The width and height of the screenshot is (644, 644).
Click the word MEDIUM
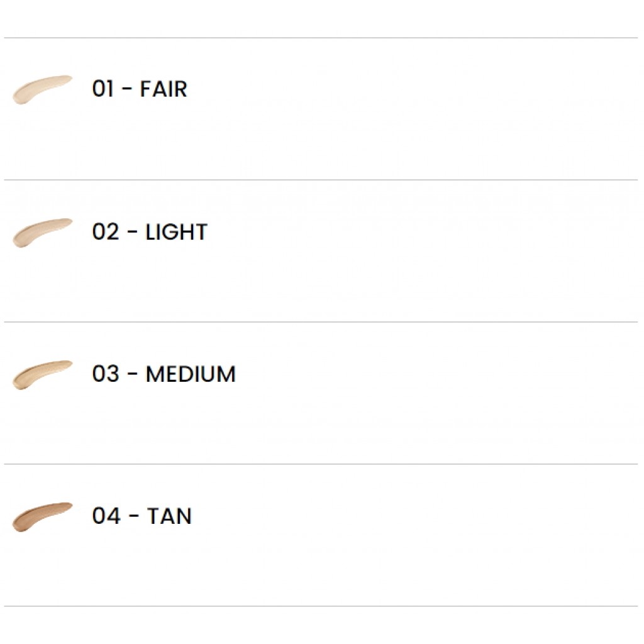tap(191, 374)
